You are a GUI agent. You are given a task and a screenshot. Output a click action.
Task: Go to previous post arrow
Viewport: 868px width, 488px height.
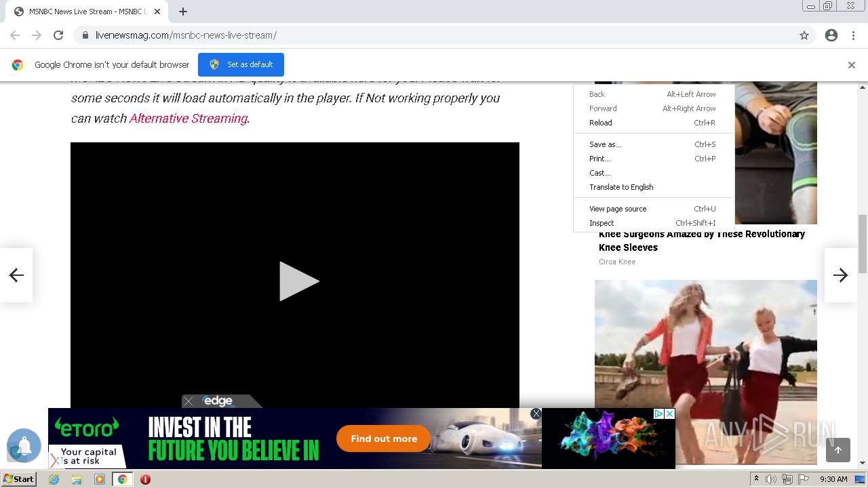pos(16,275)
